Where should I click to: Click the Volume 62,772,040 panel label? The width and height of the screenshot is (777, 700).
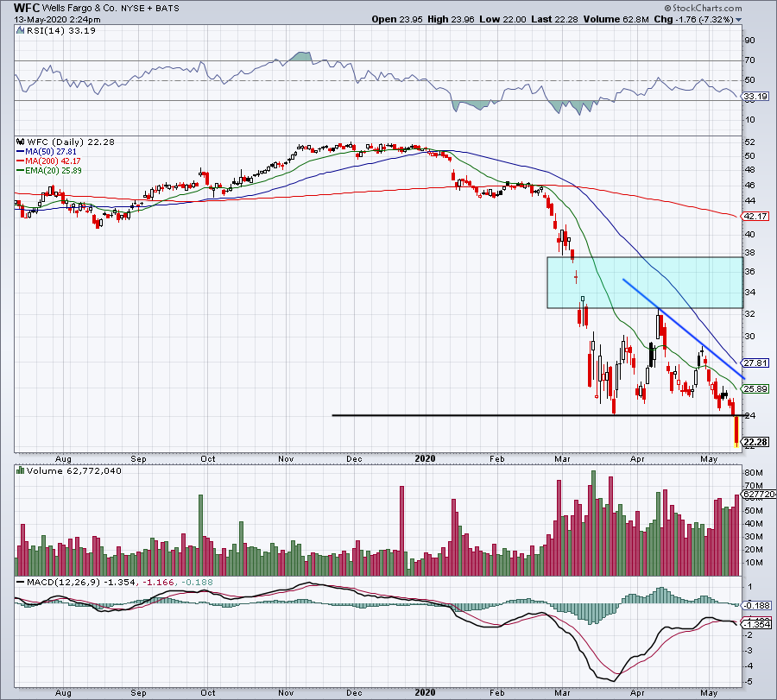tap(74, 470)
